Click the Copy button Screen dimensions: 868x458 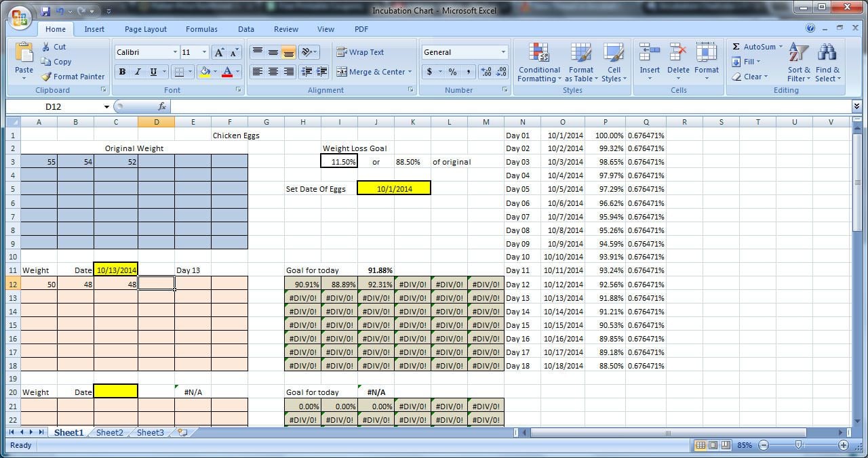click(56, 62)
